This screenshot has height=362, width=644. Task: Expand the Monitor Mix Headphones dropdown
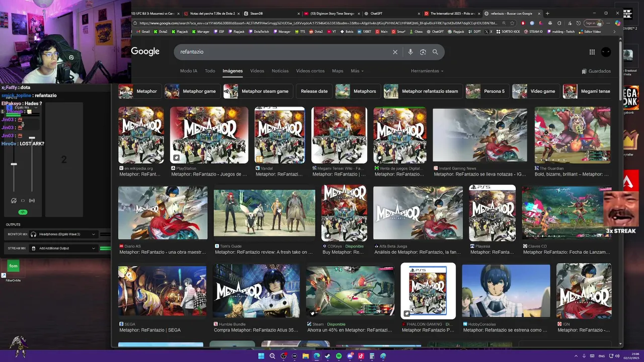(63, 234)
